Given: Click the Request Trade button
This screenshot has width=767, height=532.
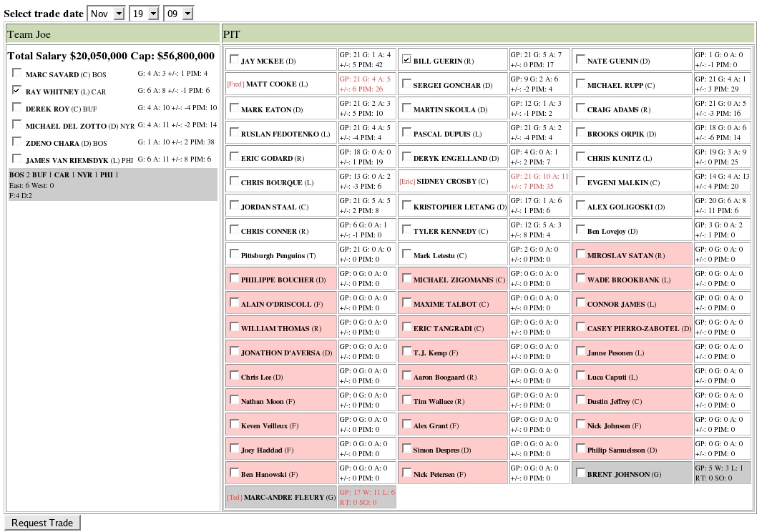Looking at the screenshot, I should 42,523.
